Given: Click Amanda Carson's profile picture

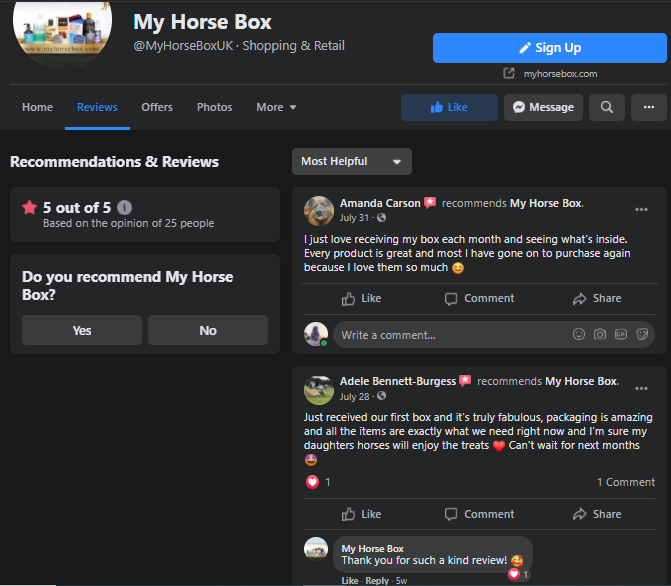Looking at the screenshot, I should tap(319, 211).
